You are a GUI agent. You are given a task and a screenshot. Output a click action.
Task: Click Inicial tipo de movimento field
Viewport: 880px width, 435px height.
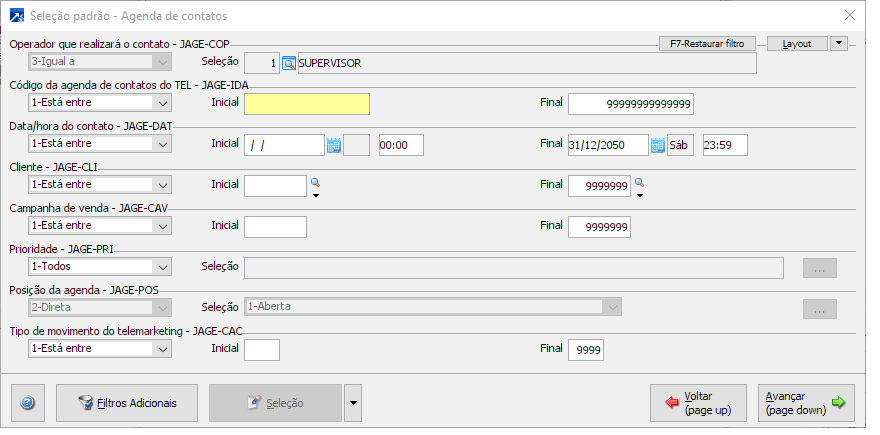pos(262,350)
